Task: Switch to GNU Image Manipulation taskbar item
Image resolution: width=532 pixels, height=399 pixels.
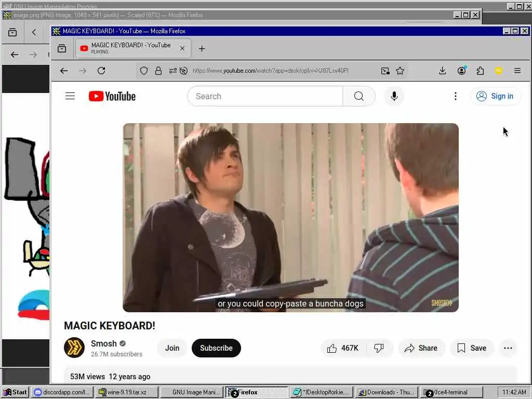Action: coord(192,392)
